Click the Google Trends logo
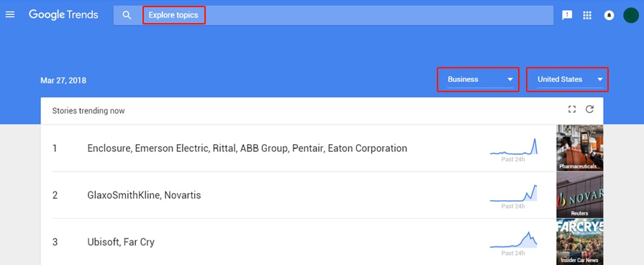The width and height of the screenshot is (644, 265). (x=63, y=15)
